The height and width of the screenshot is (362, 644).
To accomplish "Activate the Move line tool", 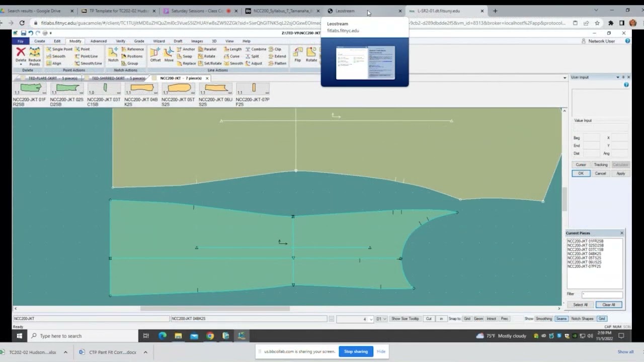I will (169, 54).
